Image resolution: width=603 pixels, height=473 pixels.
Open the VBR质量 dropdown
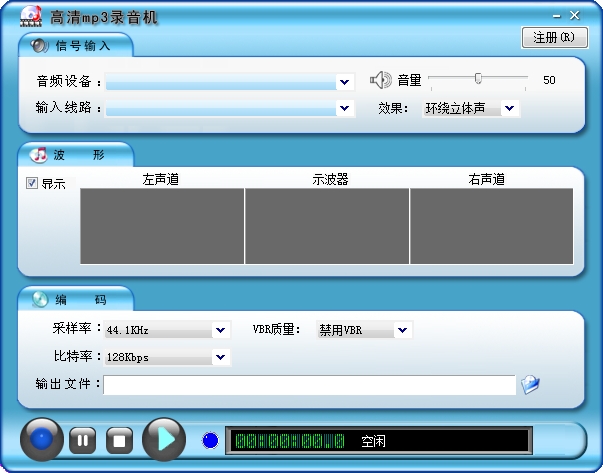402,330
